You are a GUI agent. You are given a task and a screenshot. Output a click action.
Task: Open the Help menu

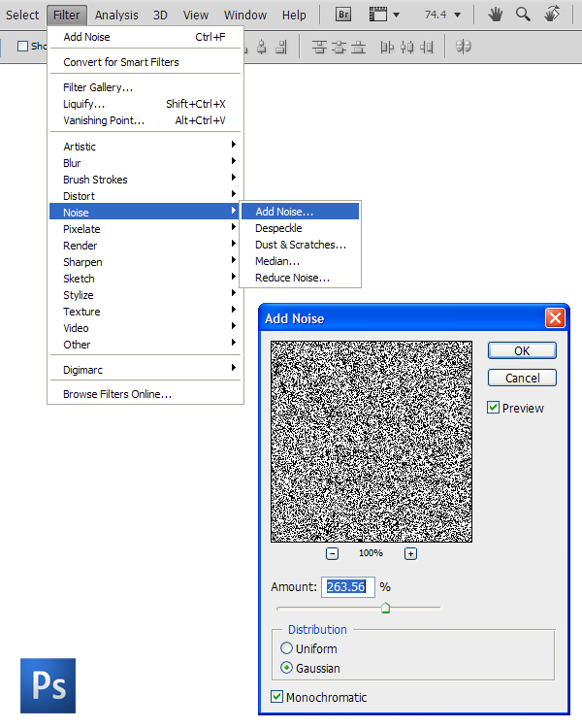[x=294, y=15]
